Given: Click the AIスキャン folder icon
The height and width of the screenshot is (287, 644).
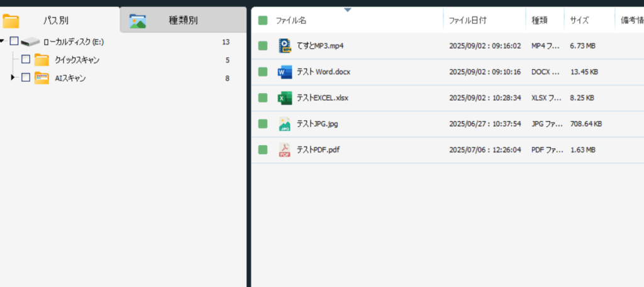Looking at the screenshot, I should [42, 78].
